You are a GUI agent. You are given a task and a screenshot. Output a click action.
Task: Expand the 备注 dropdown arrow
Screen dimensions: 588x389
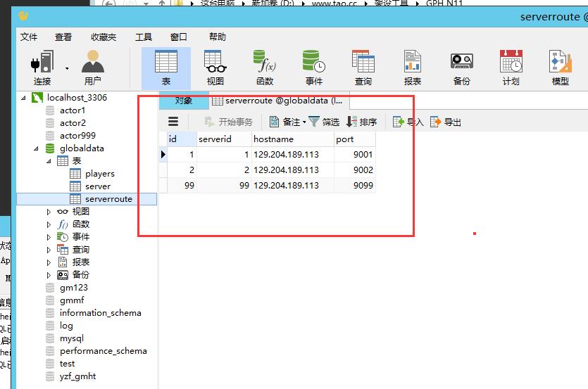304,122
